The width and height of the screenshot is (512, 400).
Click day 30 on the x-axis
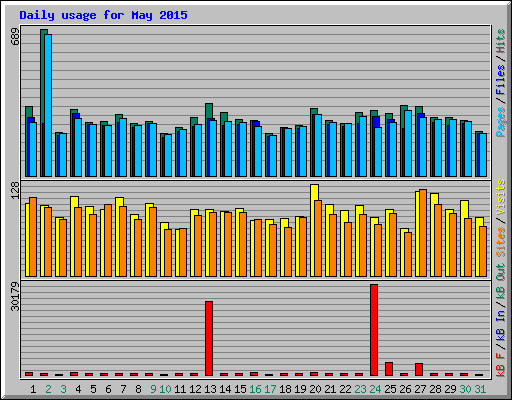(x=465, y=389)
